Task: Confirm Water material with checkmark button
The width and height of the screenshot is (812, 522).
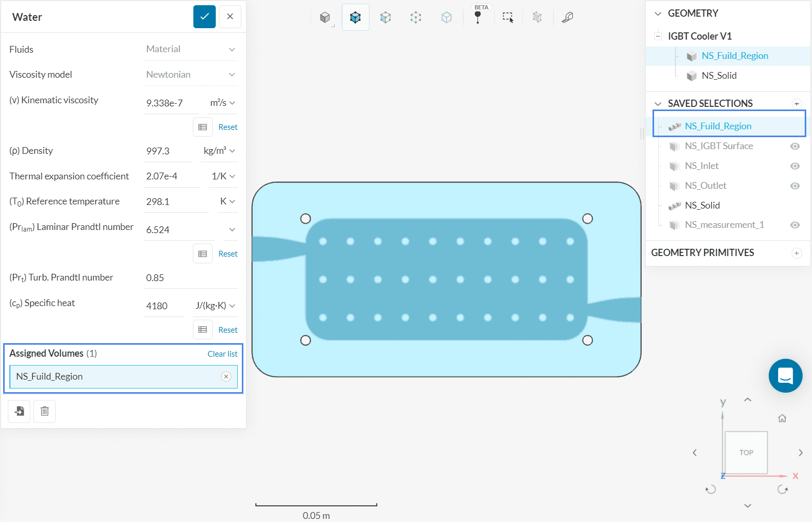Action: tap(204, 17)
